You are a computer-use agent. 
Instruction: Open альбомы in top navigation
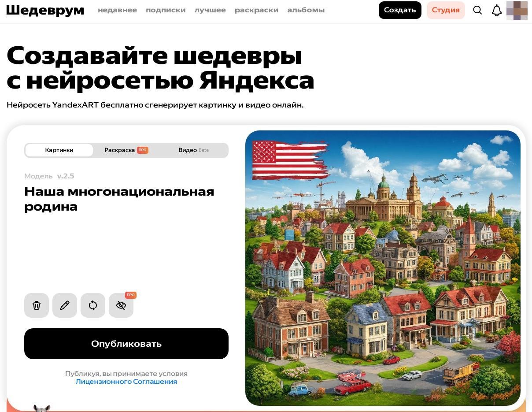coord(306,10)
